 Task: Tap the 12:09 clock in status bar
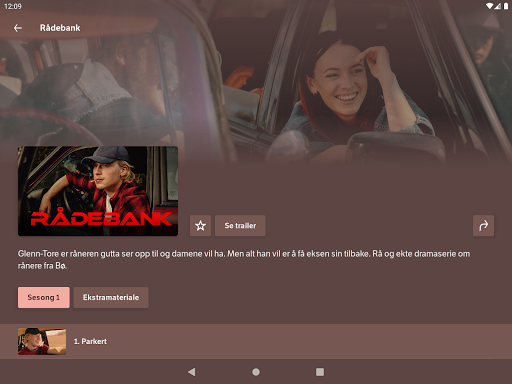pyautogui.click(x=13, y=6)
